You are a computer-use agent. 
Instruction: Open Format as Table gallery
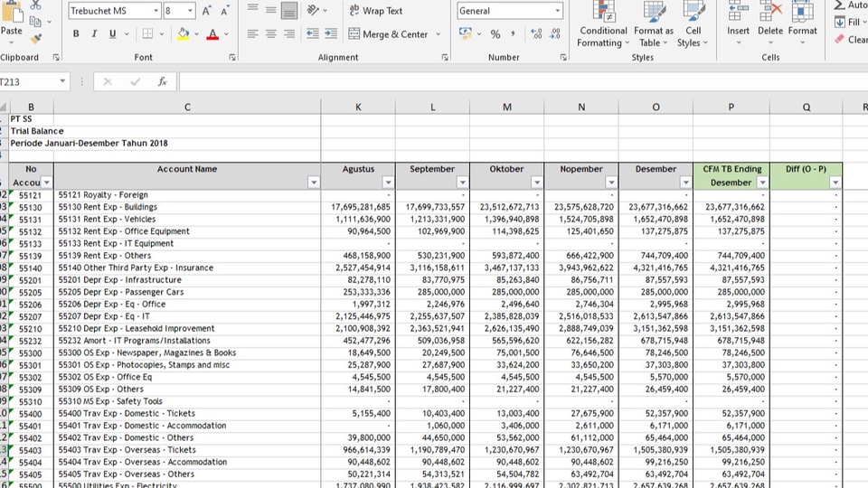[x=654, y=24]
